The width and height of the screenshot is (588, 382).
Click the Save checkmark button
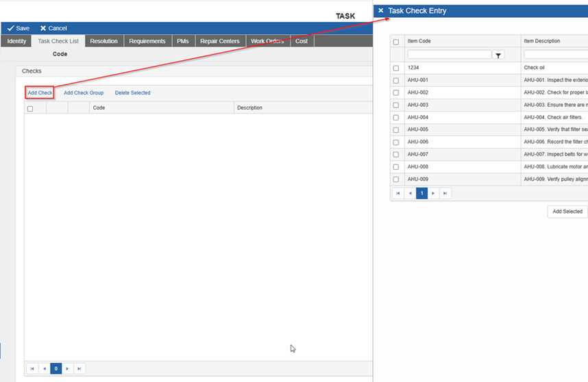coord(19,28)
